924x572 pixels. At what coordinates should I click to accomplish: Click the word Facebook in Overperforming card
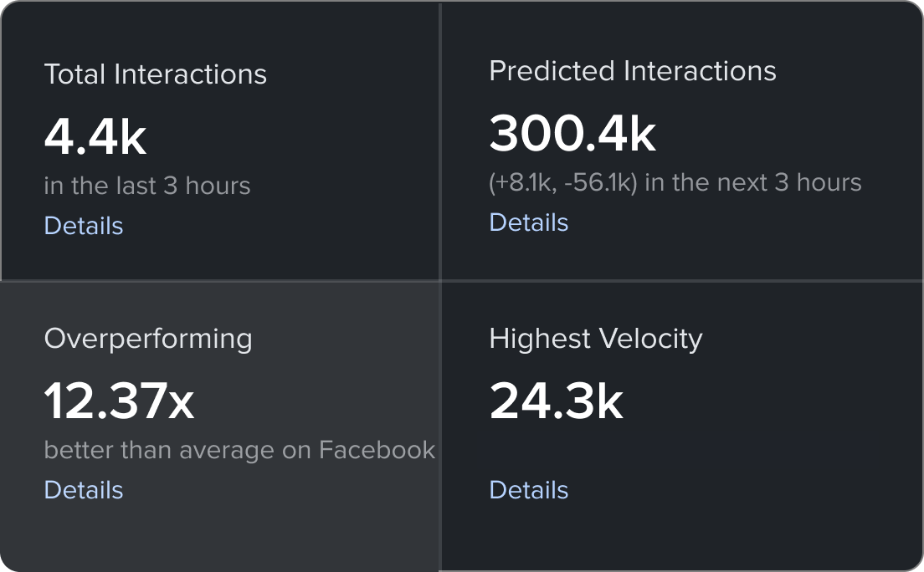[377, 450]
